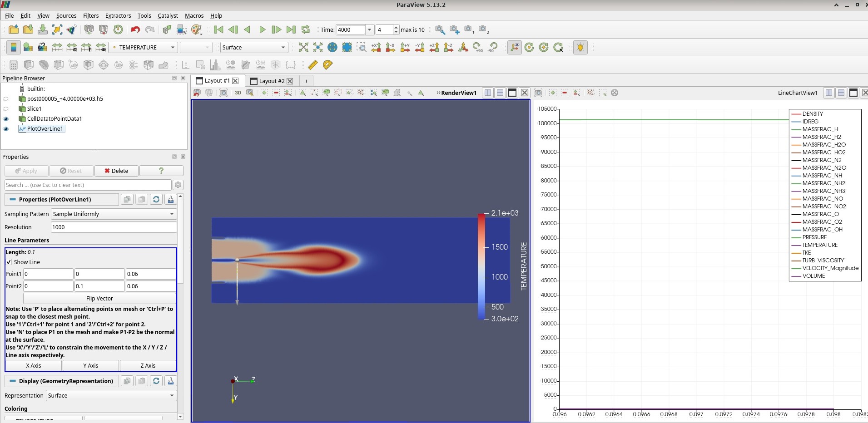Click the light bulb lighting icon
This screenshot has width=868, height=423.
coord(580,47)
